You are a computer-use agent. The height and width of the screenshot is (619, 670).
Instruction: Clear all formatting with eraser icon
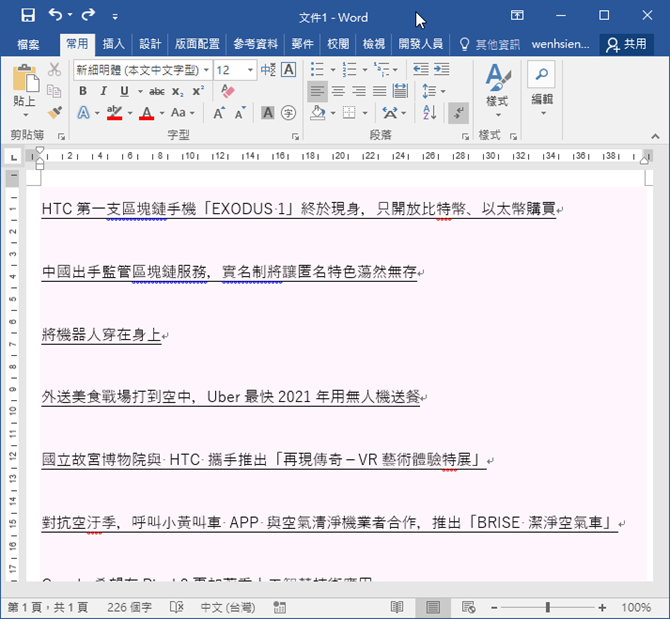[x=228, y=91]
